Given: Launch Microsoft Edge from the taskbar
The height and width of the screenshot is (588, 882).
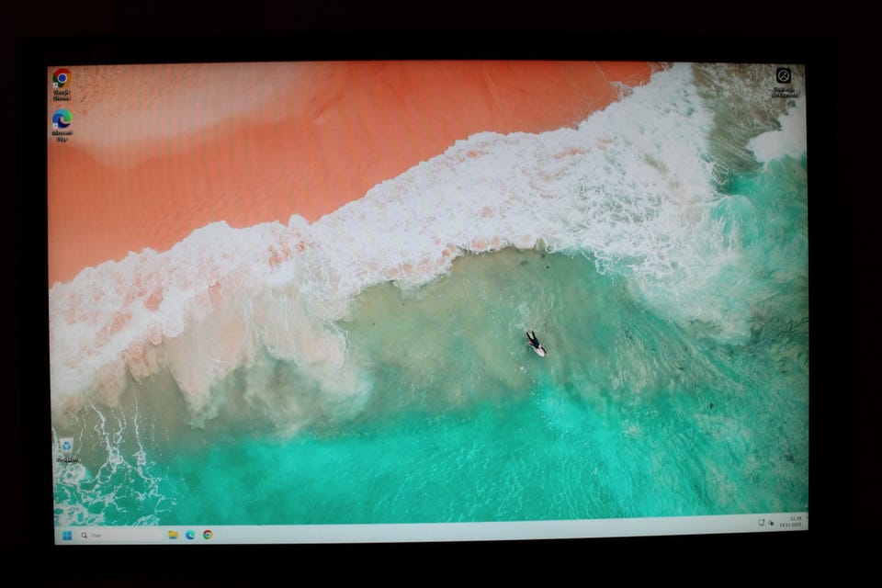Looking at the screenshot, I should click(190, 535).
